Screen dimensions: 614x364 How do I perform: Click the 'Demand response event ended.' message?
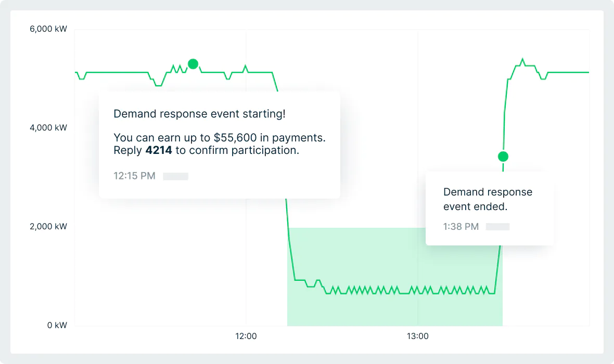coord(488,199)
